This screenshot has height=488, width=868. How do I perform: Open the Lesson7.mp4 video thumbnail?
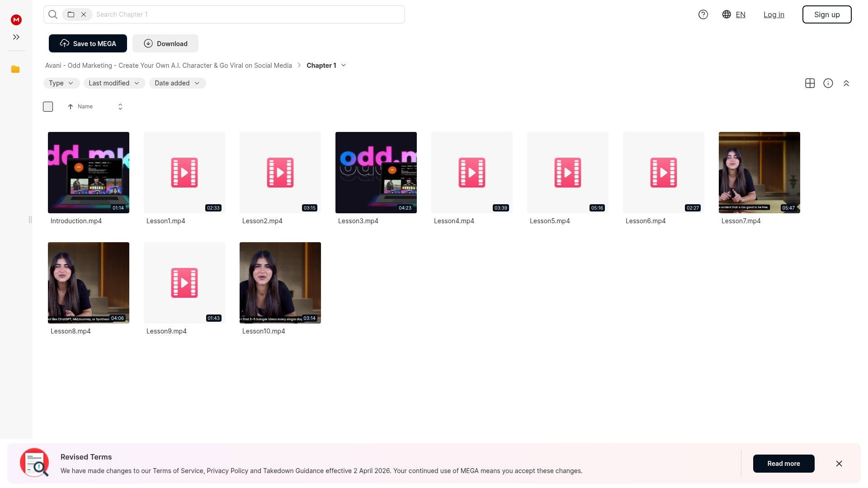click(x=759, y=172)
